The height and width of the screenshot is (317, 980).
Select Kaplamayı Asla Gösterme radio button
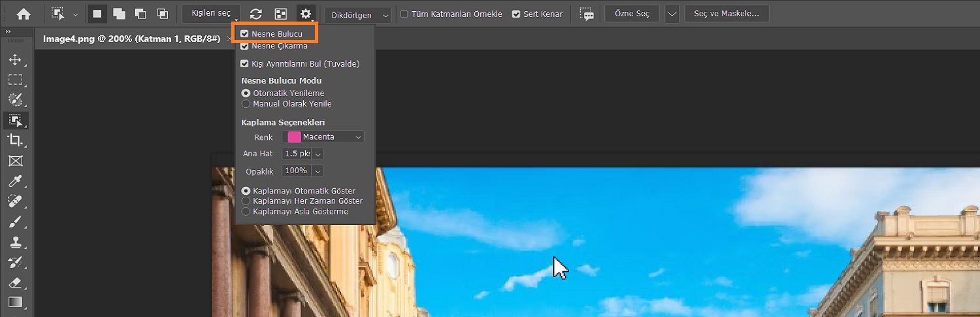[x=246, y=212]
